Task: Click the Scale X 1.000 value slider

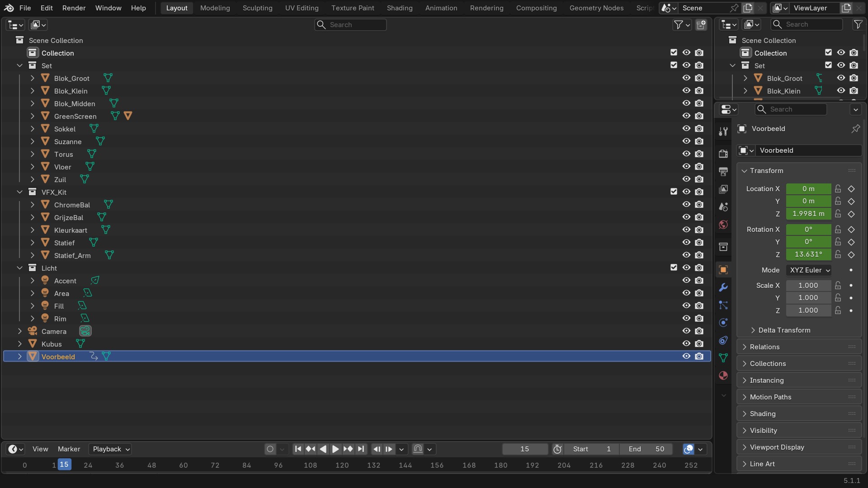Action: pyautogui.click(x=808, y=286)
